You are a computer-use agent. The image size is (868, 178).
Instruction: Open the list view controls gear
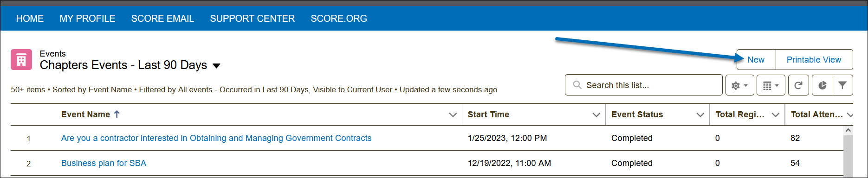[739, 85]
